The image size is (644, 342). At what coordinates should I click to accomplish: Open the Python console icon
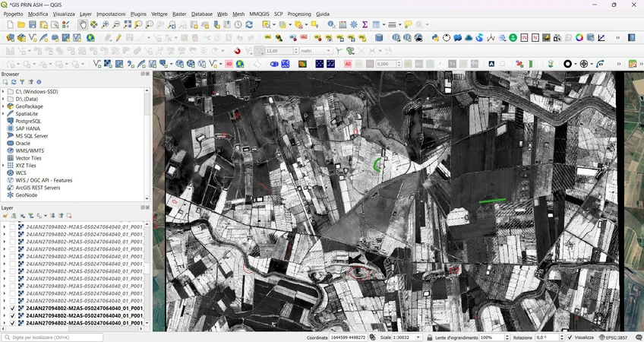coord(435,37)
